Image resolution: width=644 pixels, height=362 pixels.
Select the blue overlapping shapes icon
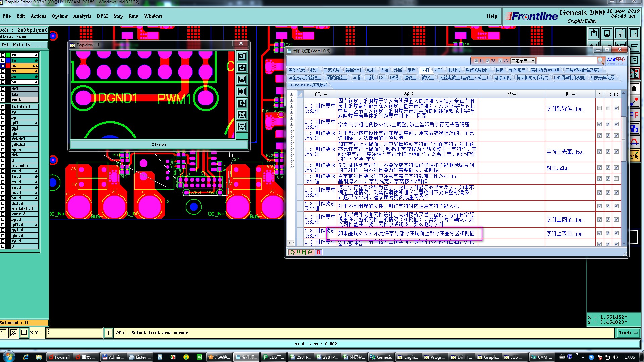(634, 129)
